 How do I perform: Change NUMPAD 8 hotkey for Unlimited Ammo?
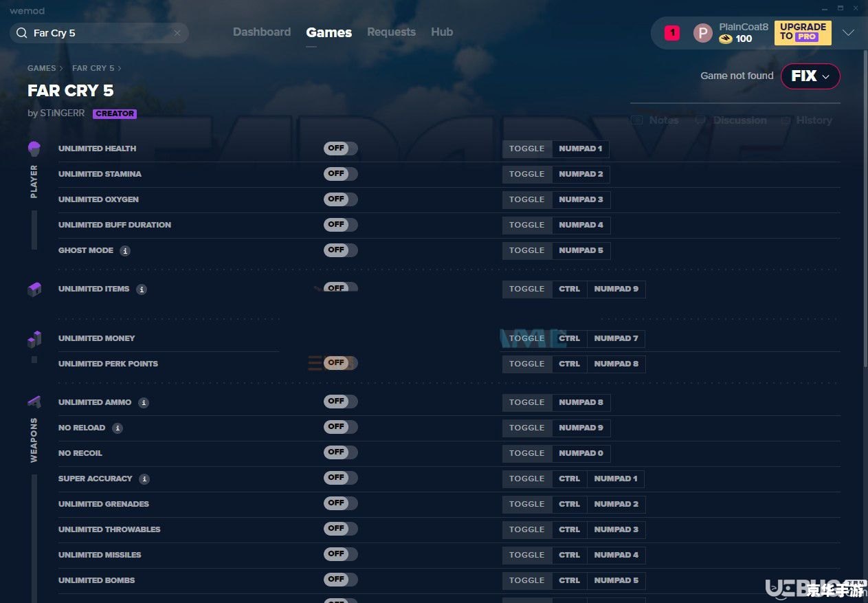581,403
